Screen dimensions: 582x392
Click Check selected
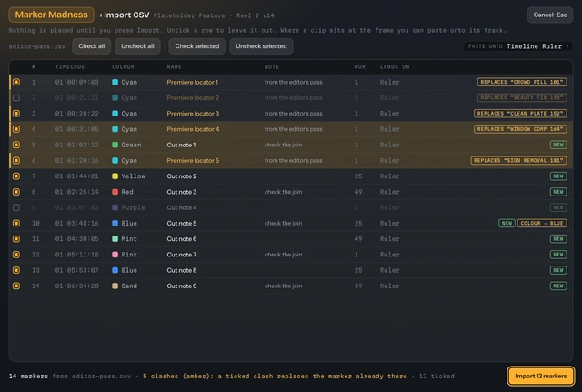197,46
